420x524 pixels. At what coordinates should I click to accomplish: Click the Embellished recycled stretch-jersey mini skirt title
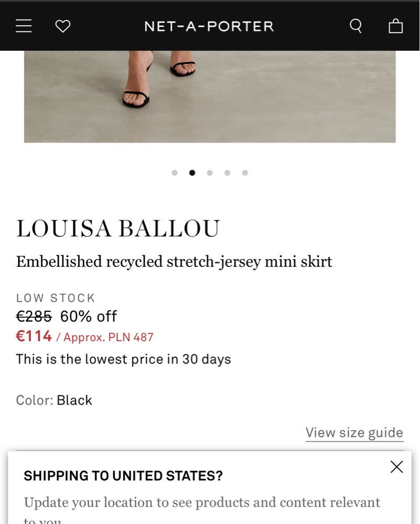click(174, 261)
